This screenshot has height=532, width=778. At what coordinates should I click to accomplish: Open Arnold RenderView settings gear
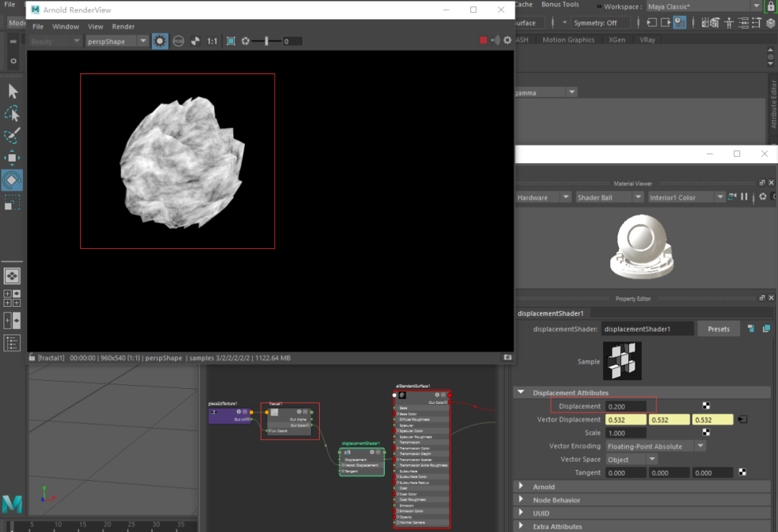507,41
